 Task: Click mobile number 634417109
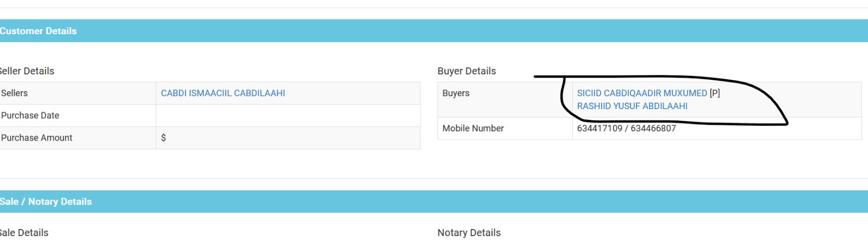(599, 129)
